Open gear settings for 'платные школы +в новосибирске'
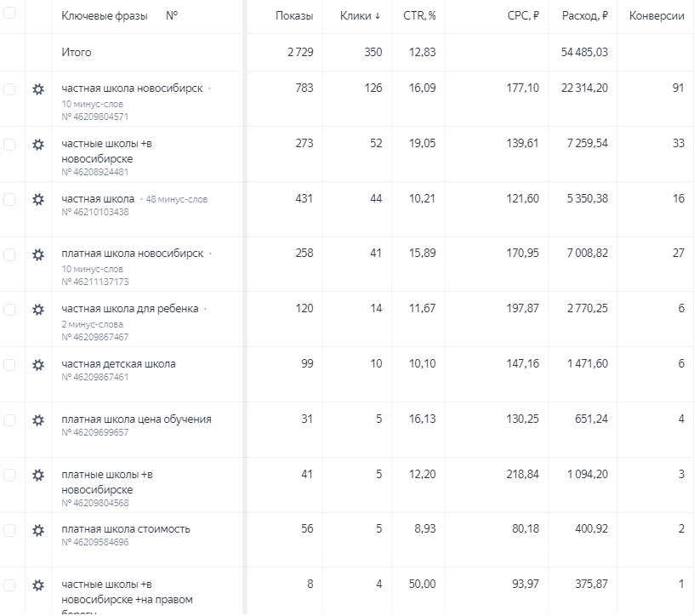This screenshot has width=694, height=616. 38,475
